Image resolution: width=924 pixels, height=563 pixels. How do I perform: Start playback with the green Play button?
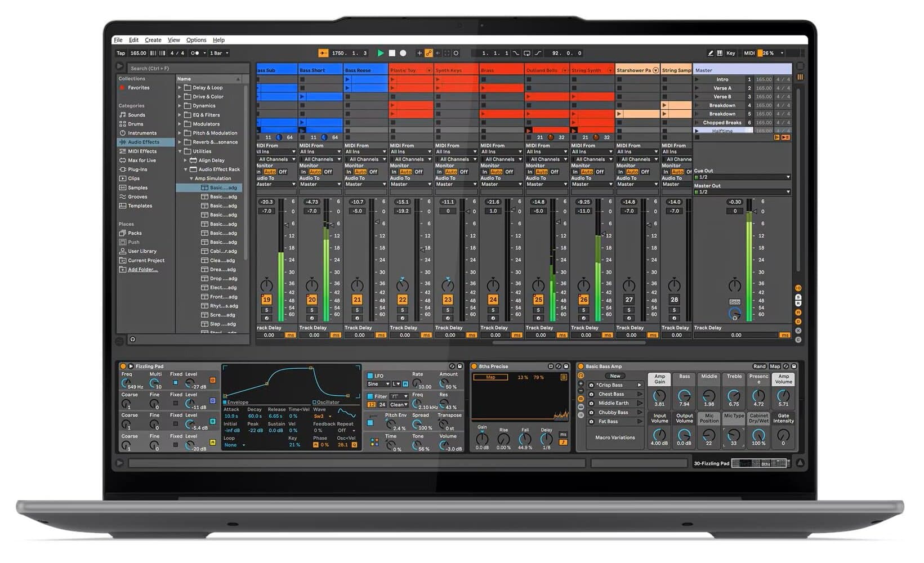click(x=381, y=53)
